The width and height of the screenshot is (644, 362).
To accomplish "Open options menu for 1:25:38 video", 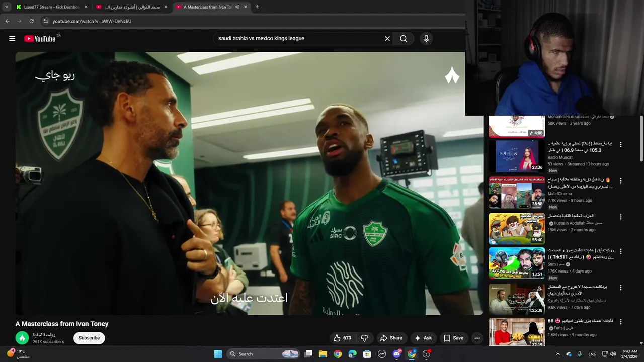I will [620, 288].
